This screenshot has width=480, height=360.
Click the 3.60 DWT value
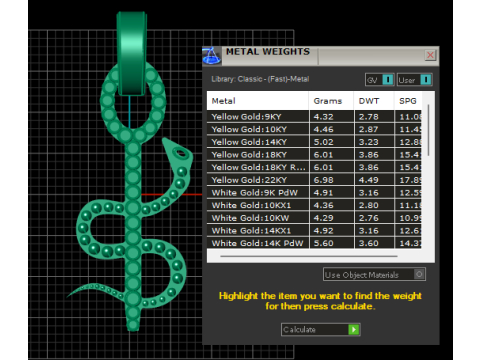click(x=369, y=243)
